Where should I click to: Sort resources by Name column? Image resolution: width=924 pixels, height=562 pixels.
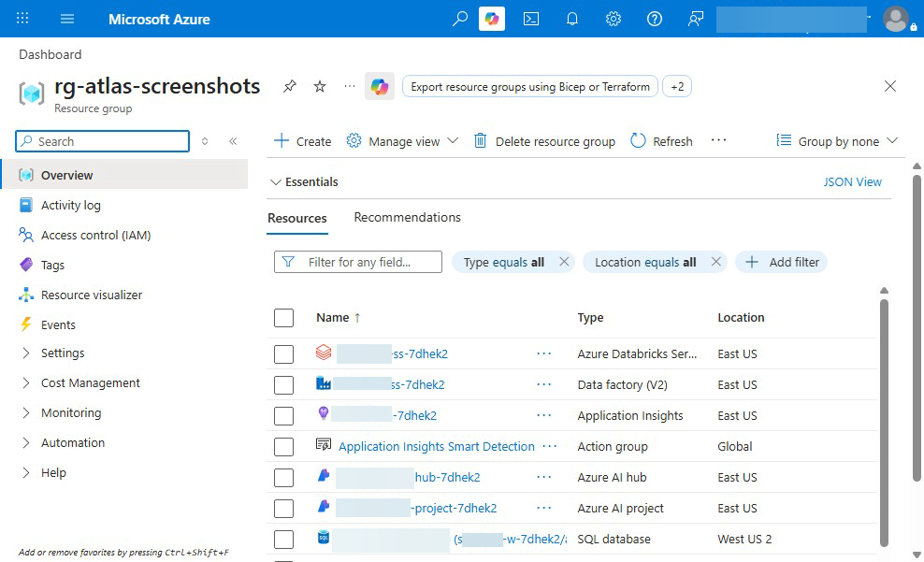click(339, 318)
